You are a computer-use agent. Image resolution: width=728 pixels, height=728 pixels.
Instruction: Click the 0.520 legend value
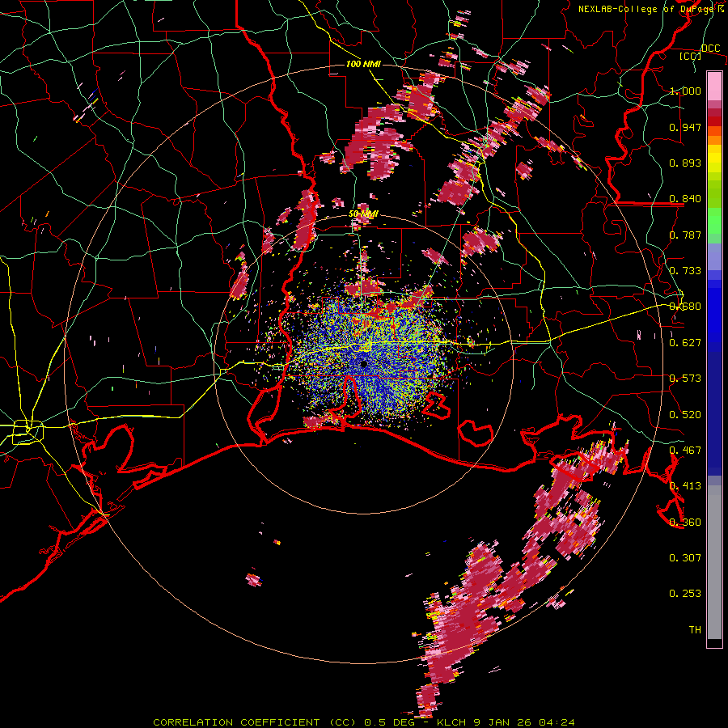pos(685,415)
